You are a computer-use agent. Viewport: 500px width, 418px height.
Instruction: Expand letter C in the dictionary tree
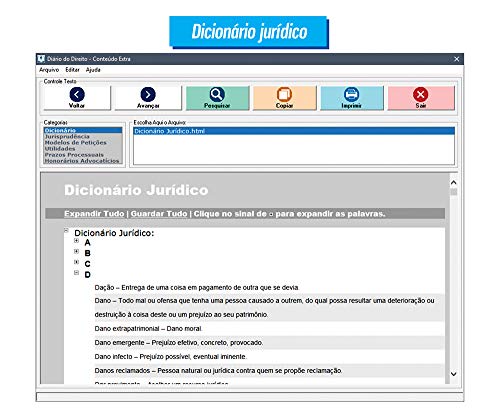point(76,262)
